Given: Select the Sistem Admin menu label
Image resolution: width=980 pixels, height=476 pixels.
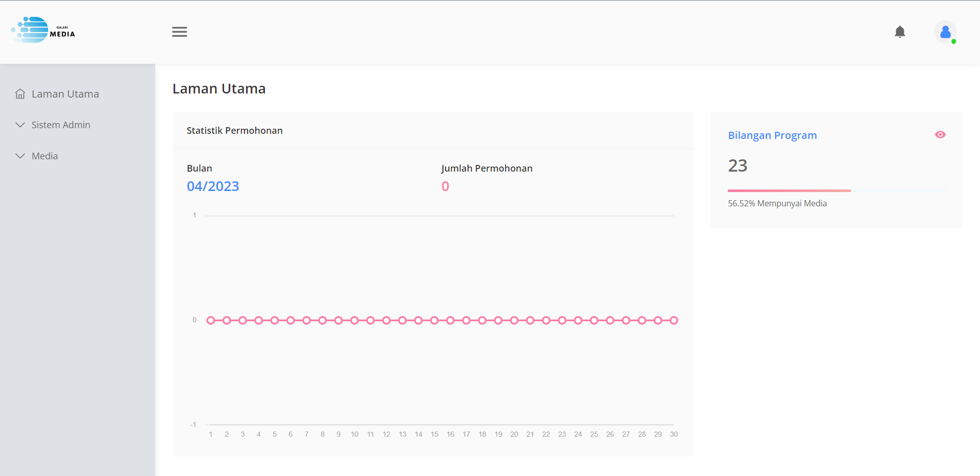Looking at the screenshot, I should [x=61, y=125].
